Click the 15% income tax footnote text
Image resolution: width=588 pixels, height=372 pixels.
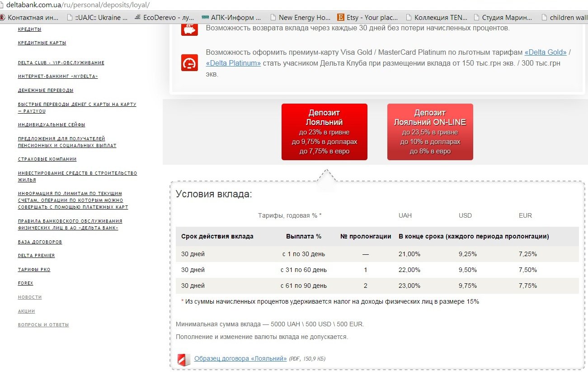330,301
